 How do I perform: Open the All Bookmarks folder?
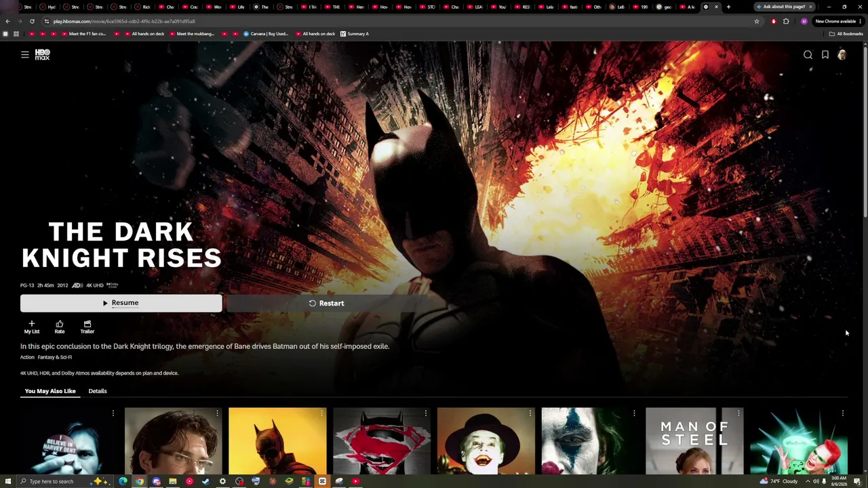(846, 34)
